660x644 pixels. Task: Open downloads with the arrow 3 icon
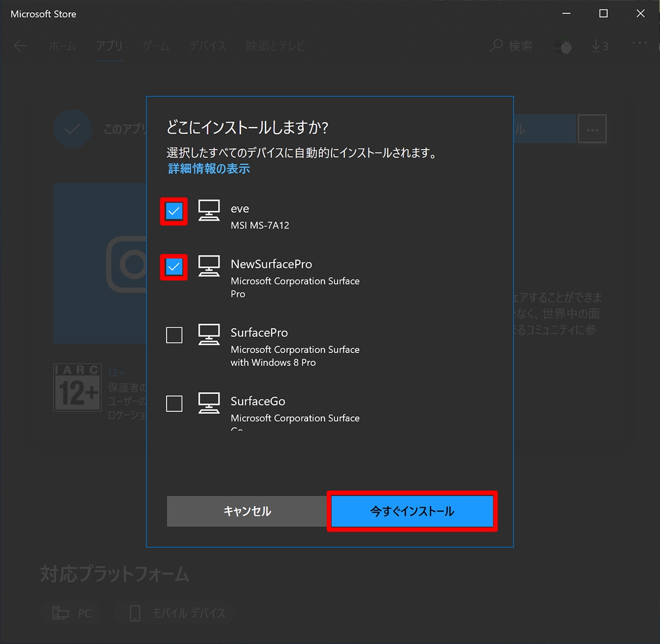point(600,46)
